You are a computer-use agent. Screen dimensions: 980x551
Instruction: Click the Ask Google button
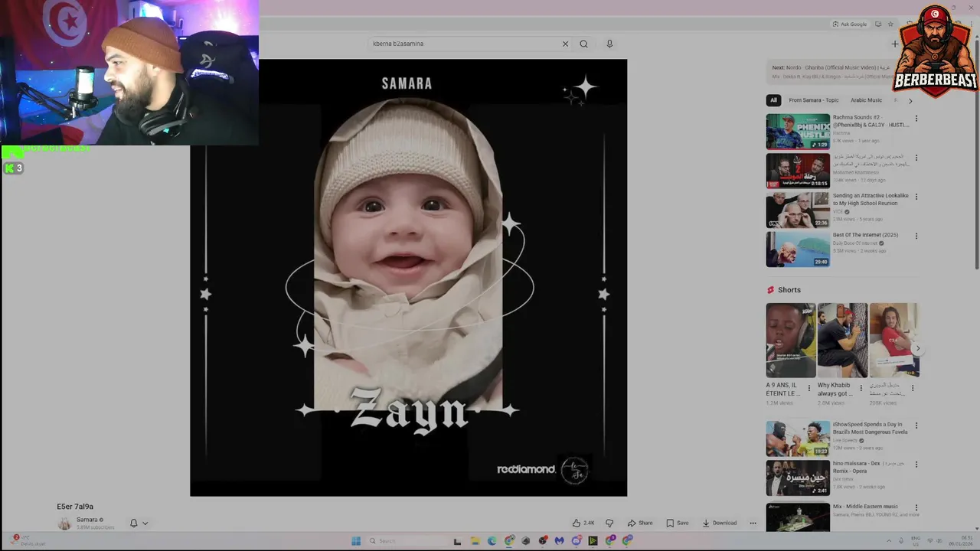click(850, 24)
